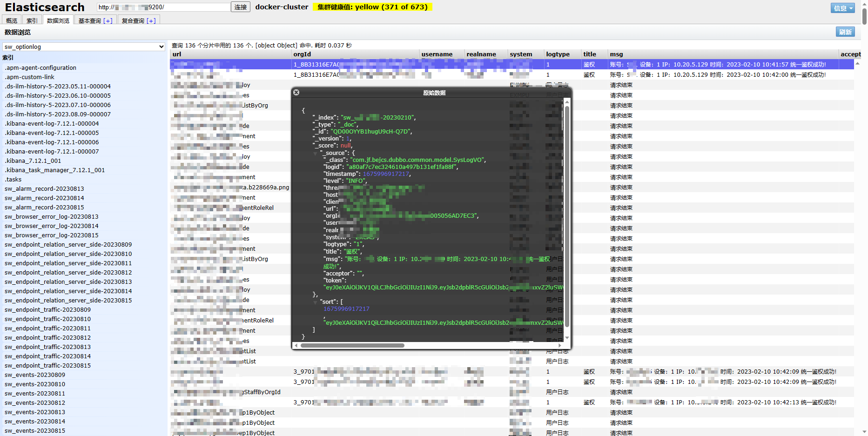Open the 基本查询 basic query tab

[x=94, y=20]
